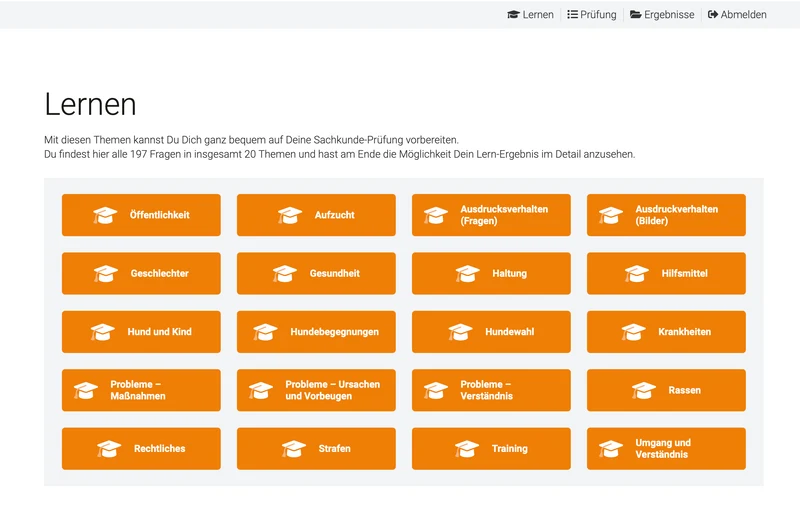Open the Rassen learning topic
800x510 pixels.
pos(666,390)
